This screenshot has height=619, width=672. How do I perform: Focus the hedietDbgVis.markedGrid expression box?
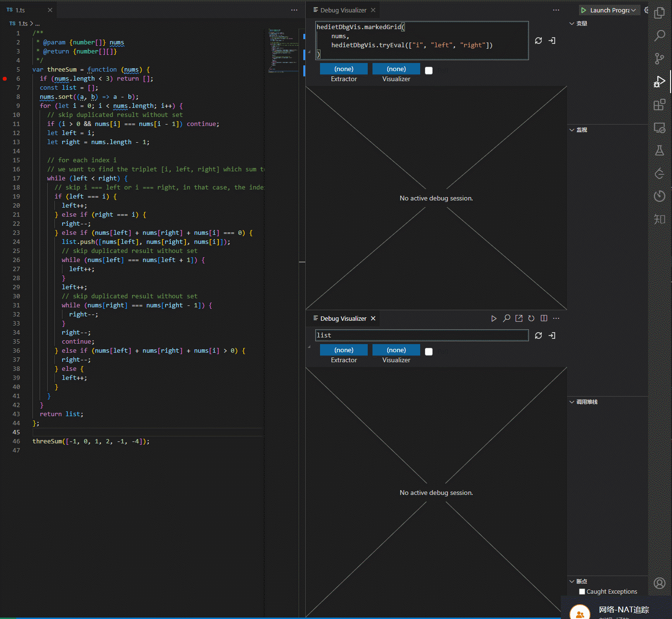click(422, 41)
